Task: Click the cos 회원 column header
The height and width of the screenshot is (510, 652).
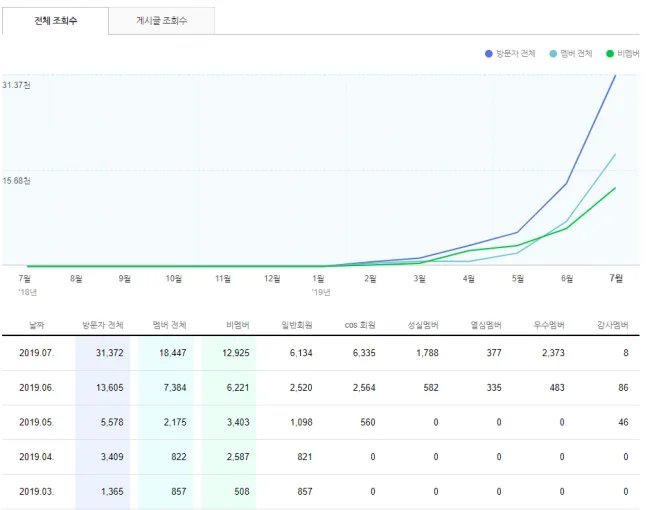Action: 360,325
